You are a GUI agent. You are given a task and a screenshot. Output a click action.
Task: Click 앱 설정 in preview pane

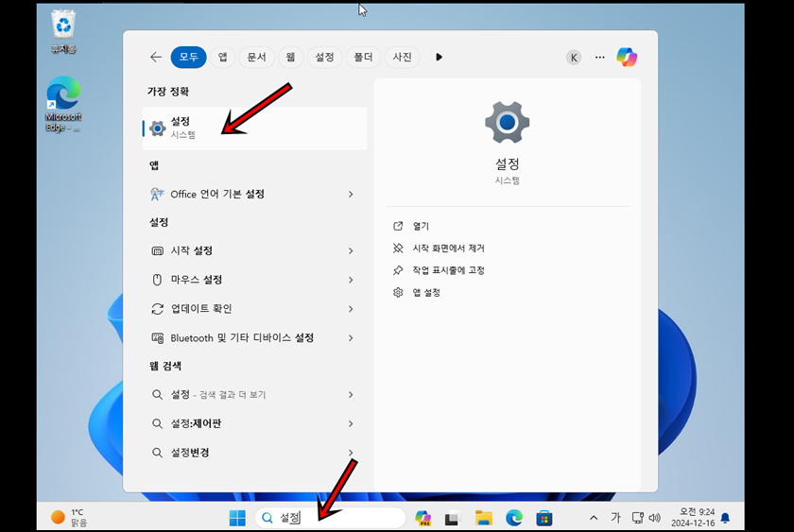tap(426, 293)
